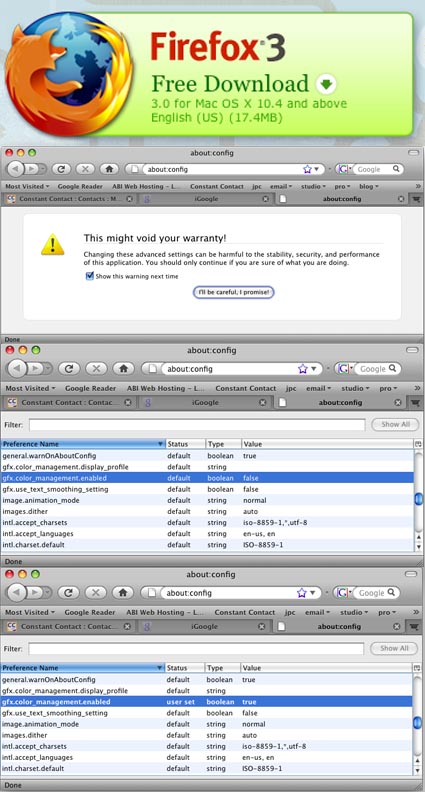Bookmark page with star in warning window
Screen dimensions: 425x792
point(307,169)
